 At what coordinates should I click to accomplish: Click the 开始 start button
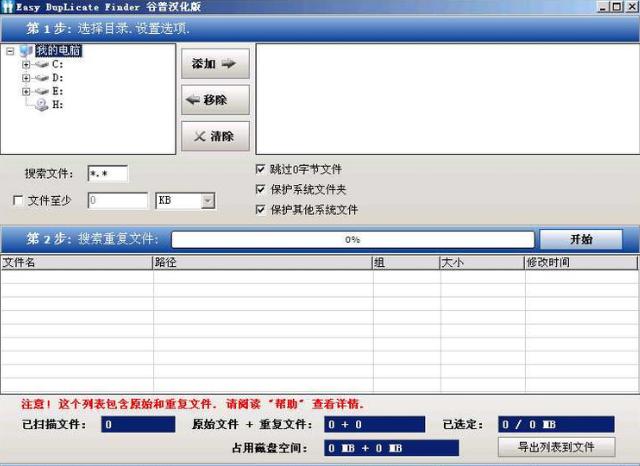pyautogui.click(x=581, y=239)
